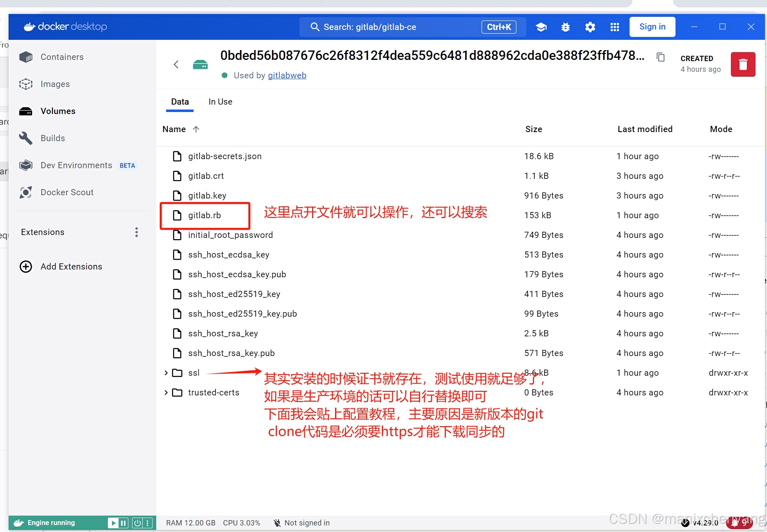
Task: Pause the Docker engine
Action: (x=123, y=523)
